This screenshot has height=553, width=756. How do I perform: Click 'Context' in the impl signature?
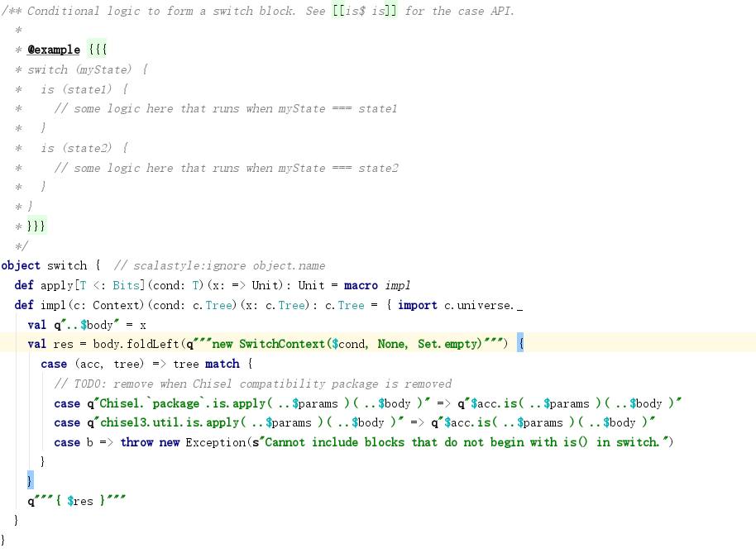pyautogui.click(x=116, y=305)
